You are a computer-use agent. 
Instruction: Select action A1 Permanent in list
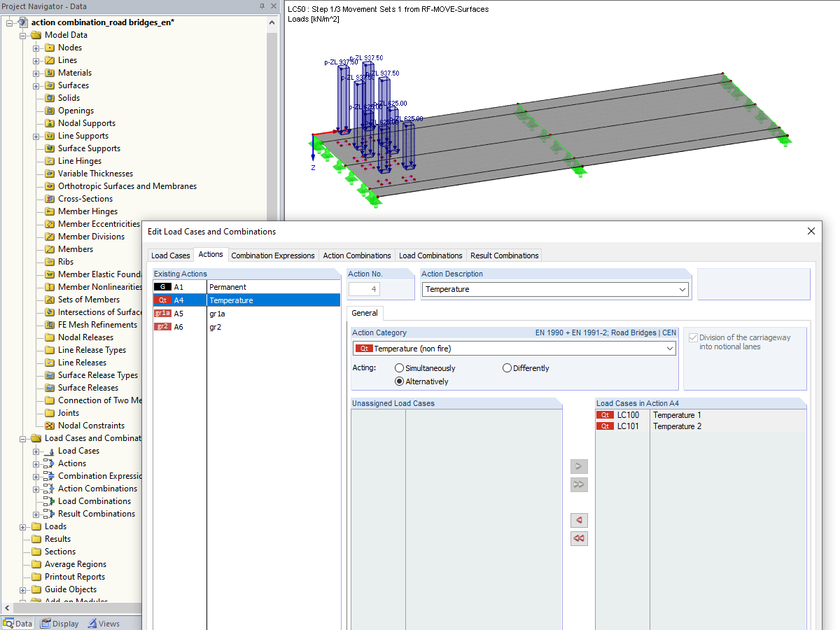pyautogui.click(x=246, y=287)
